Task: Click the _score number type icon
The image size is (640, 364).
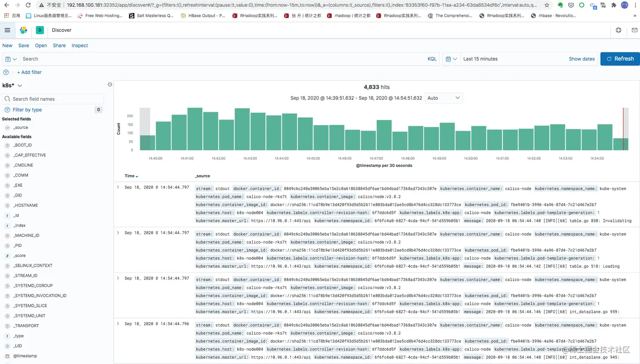Action: [x=7, y=256]
